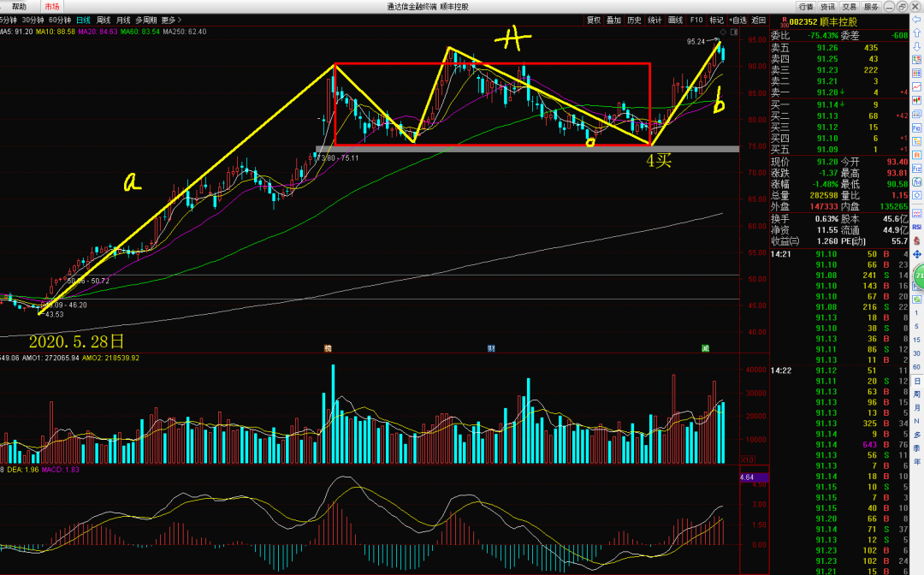Screen dimensions: 924x575
Task: Click the MA5: 91.20 indicator label
Action: tap(16, 32)
